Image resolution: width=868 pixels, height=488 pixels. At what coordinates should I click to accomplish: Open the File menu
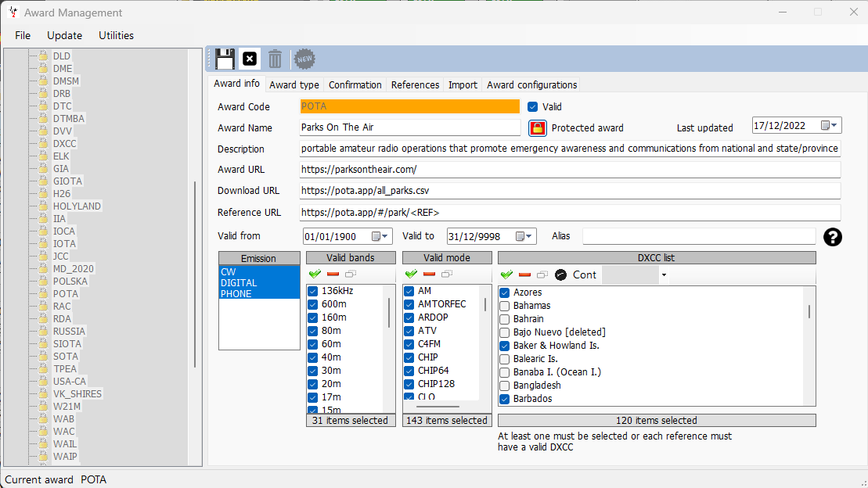click(23, 35)
